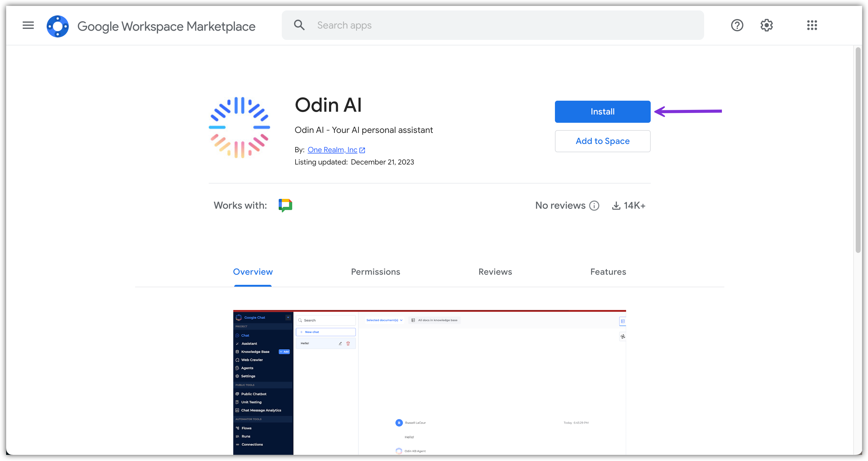Screen dimensions: 868x461
Task: Expand the Google Chat dropdown arrow
Action: (x=288, y=317)
